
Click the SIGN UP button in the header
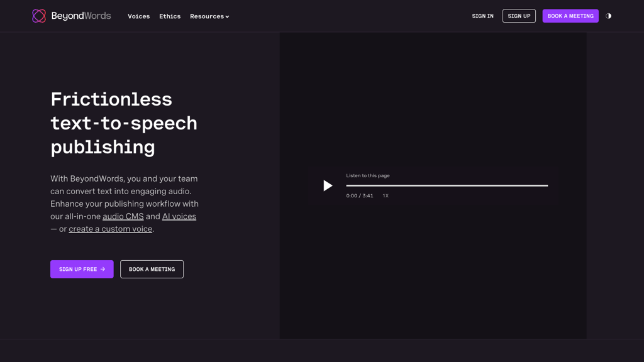[519, 16]
